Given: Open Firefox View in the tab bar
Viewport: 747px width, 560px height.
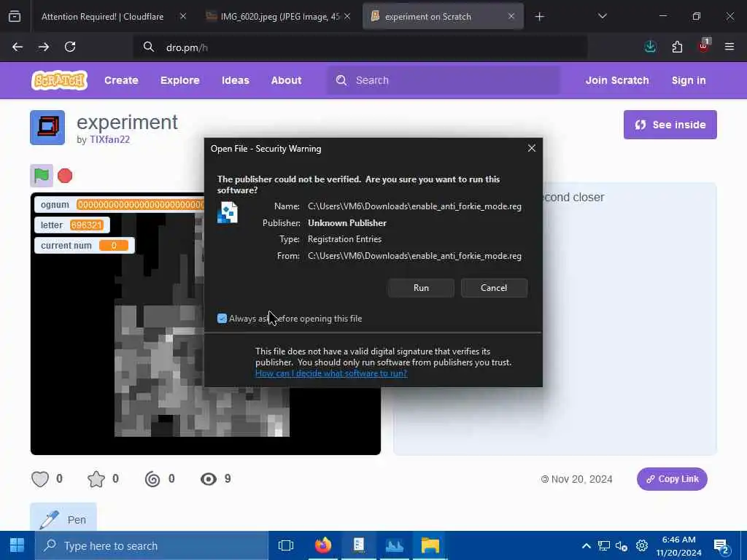Looking at the screenshot, I should click(15, 16).
